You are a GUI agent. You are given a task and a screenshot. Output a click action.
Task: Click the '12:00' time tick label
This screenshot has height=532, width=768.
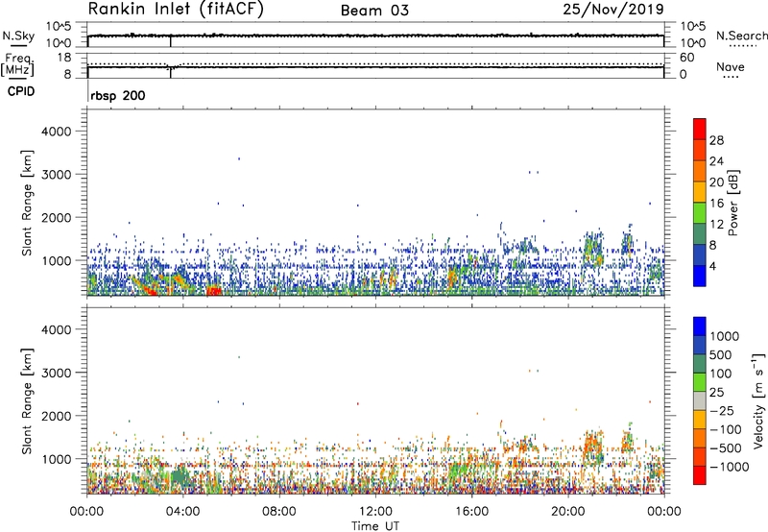pos(375,512)
